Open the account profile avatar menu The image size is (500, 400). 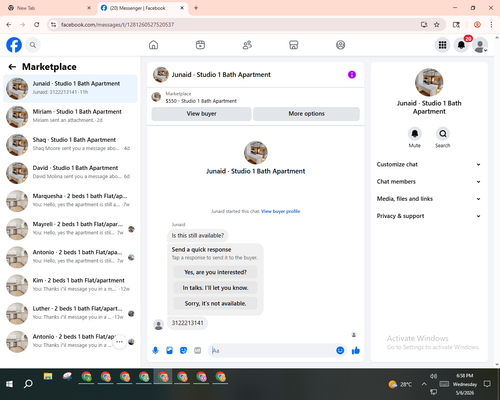tap(480, 45)
